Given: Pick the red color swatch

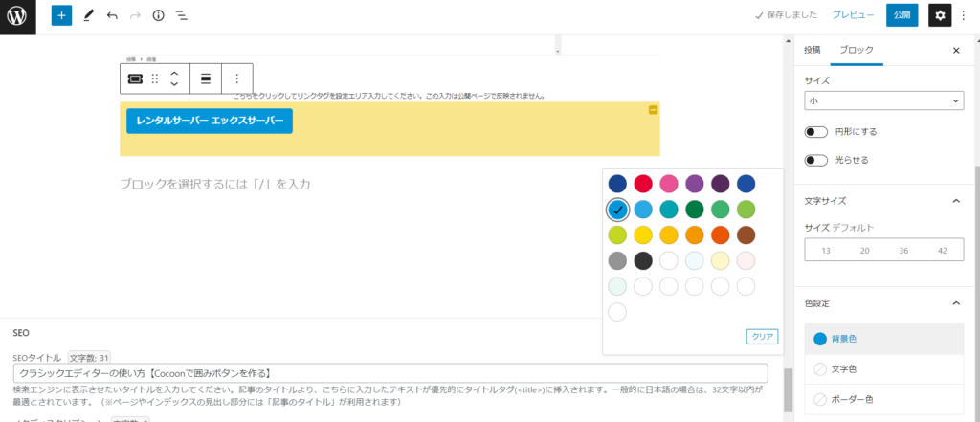Looking at the screenshot, I should coord(643,184).
